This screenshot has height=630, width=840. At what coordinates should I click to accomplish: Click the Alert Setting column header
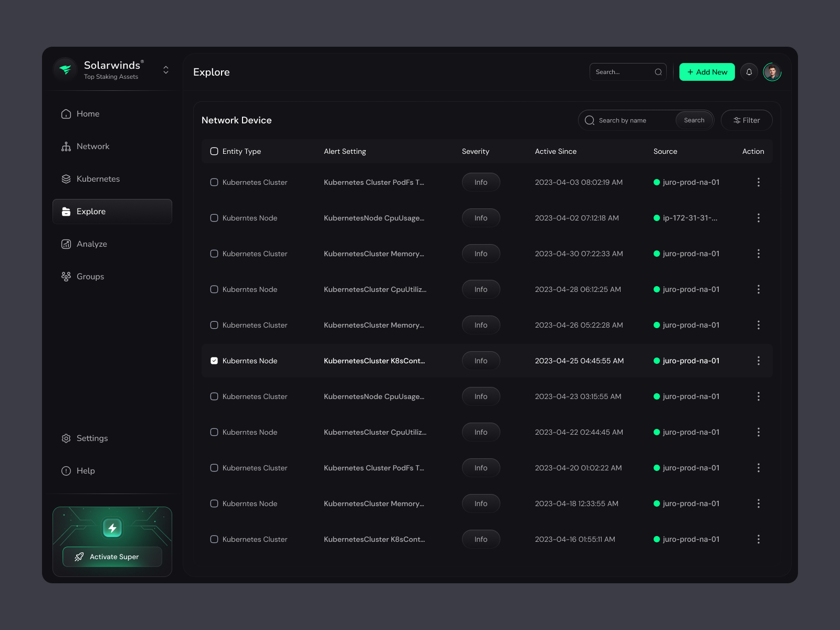pyautogui.click(x=345, y=151)
